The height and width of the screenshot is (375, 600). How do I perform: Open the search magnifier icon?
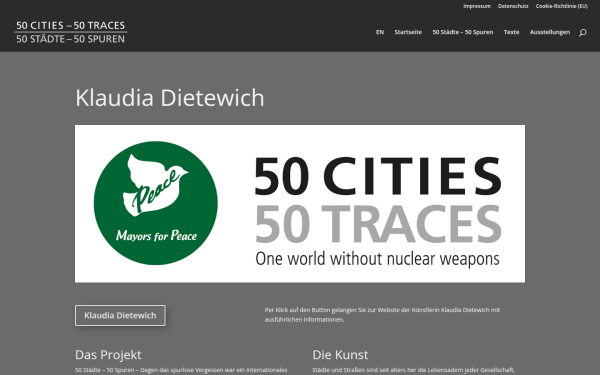coord(582,33)
